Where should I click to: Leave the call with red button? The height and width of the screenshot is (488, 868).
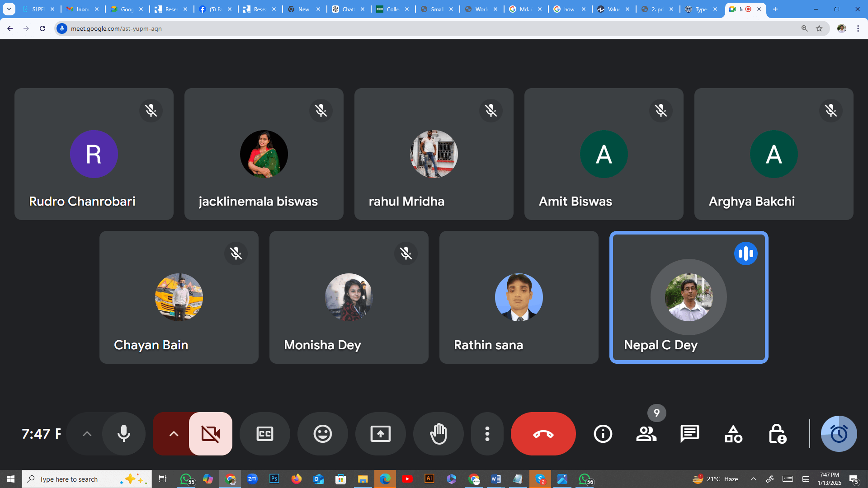[x=543, y=434]
